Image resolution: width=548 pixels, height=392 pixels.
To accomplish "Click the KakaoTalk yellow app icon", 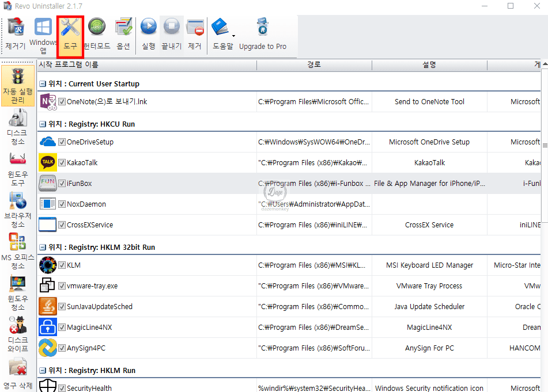I will (47, 162).
